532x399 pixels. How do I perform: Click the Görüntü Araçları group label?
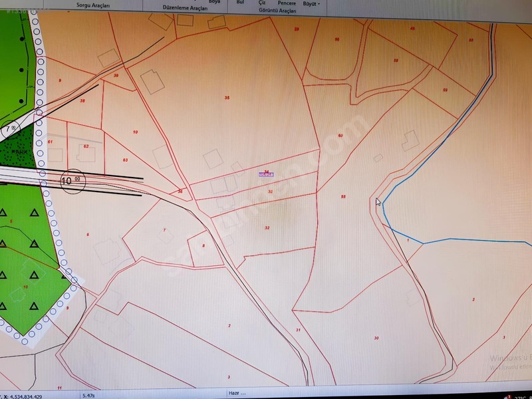[x=277, y=11]
